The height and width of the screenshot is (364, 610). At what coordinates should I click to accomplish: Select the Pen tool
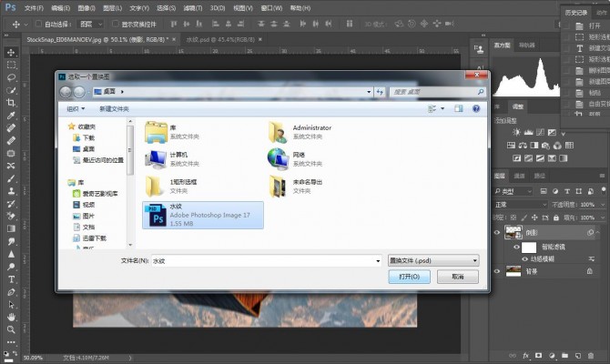(11, 292)
